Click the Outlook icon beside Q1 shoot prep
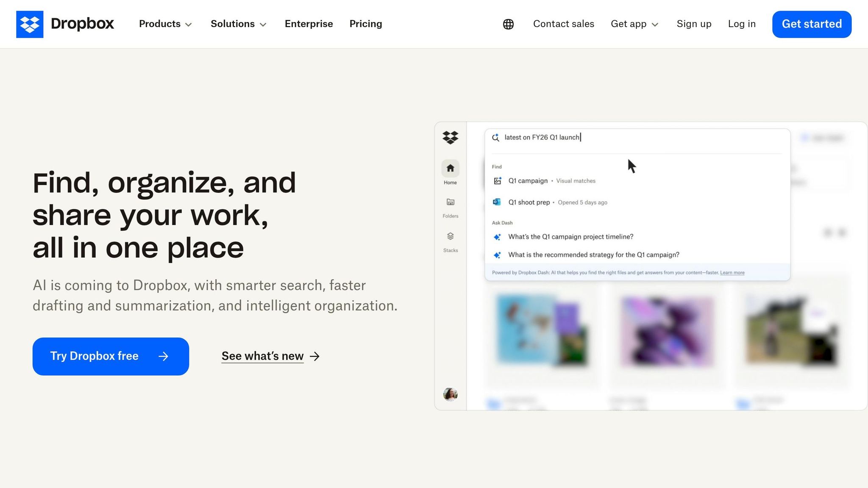The image size is (868, 488). pyautogui.click(x=497, y=202)
